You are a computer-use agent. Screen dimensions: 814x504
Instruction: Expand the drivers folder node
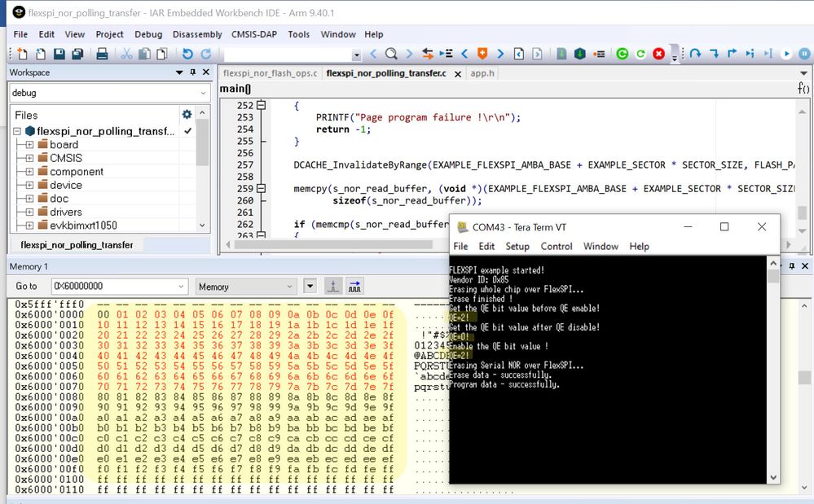click(x=29, y=212)
